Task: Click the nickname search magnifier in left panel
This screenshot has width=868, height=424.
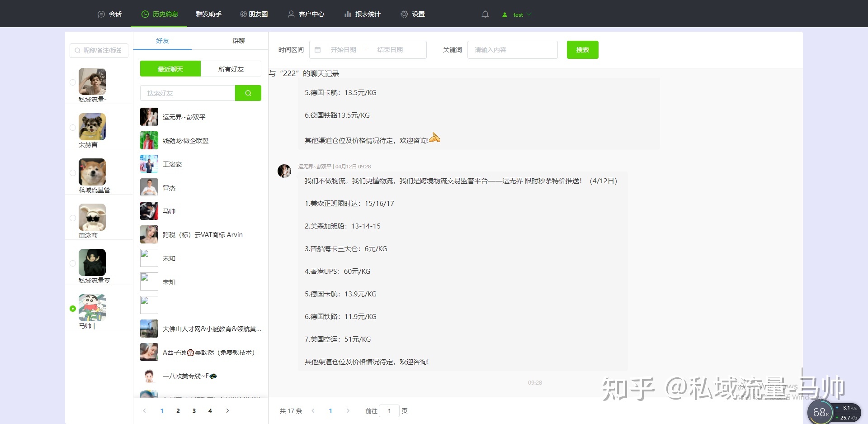Action: point(77,50)
